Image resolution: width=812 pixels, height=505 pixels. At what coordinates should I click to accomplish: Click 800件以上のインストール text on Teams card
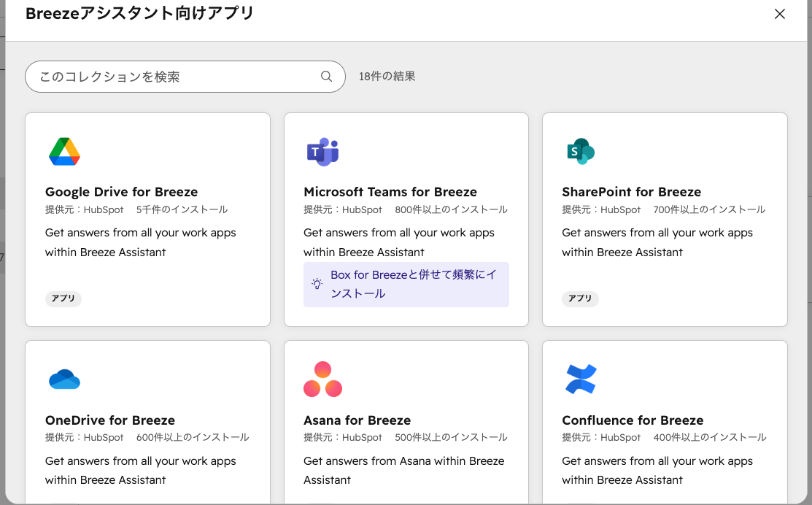pos(451,209)
